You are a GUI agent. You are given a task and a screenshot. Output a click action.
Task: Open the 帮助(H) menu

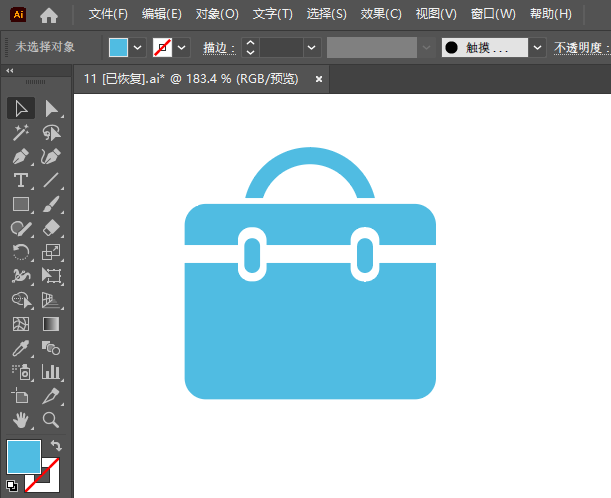[x=551, y=14]
